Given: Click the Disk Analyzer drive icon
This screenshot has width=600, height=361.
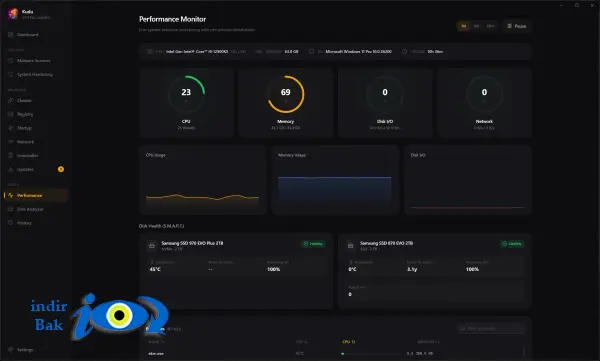Looking at the screenshot, I should [x=11, y=209].
